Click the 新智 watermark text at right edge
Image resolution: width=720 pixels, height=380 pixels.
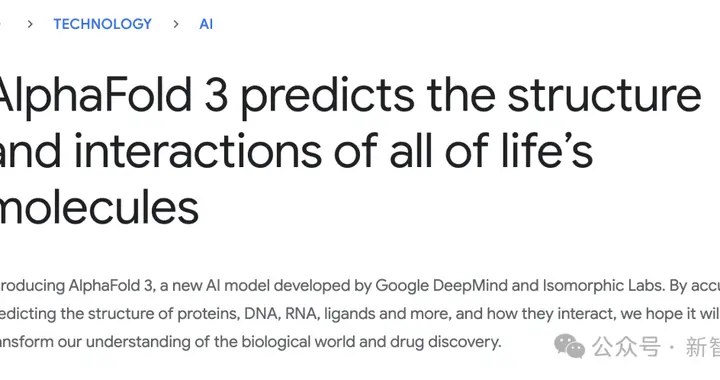click(x=703, y=346)
